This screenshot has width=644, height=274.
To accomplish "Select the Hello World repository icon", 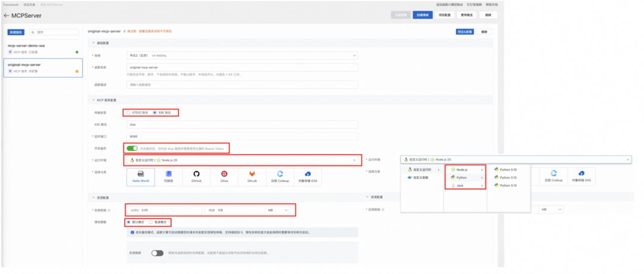I will [x=141, y=176].
